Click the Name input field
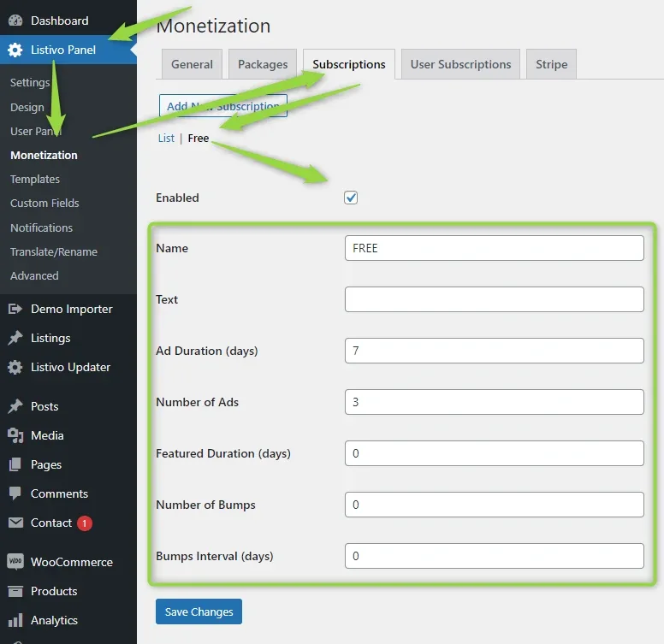The image size is (664, 644). pos(495,248)
